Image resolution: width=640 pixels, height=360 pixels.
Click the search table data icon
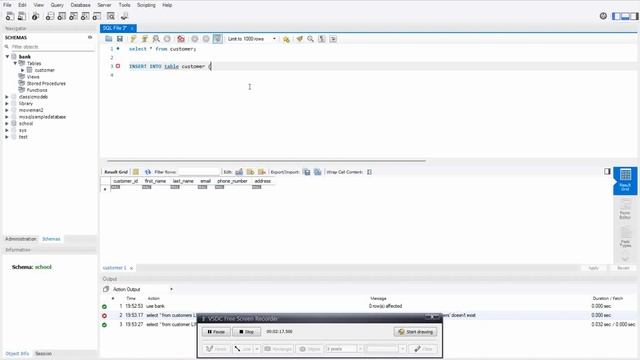(x=111, y=16)
